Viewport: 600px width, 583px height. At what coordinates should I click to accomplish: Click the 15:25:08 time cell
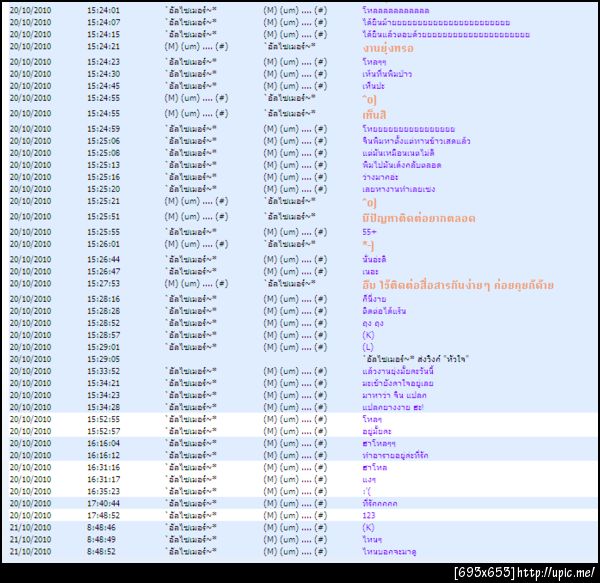(103, 153)
